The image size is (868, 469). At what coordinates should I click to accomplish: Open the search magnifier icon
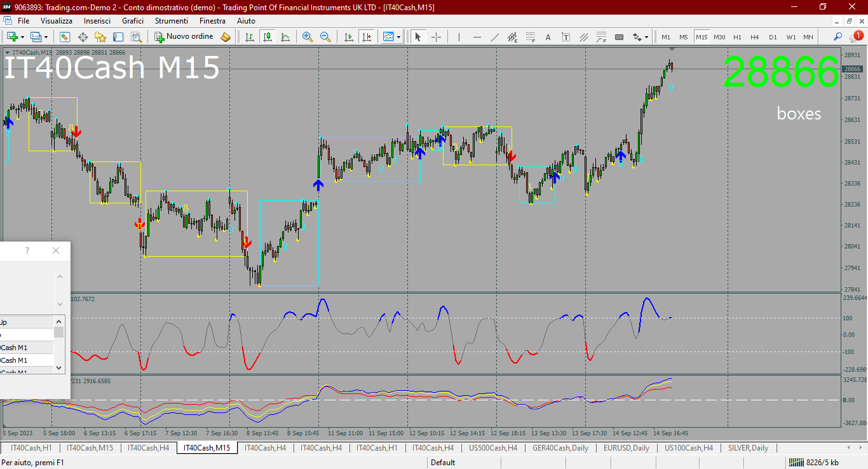838,37
